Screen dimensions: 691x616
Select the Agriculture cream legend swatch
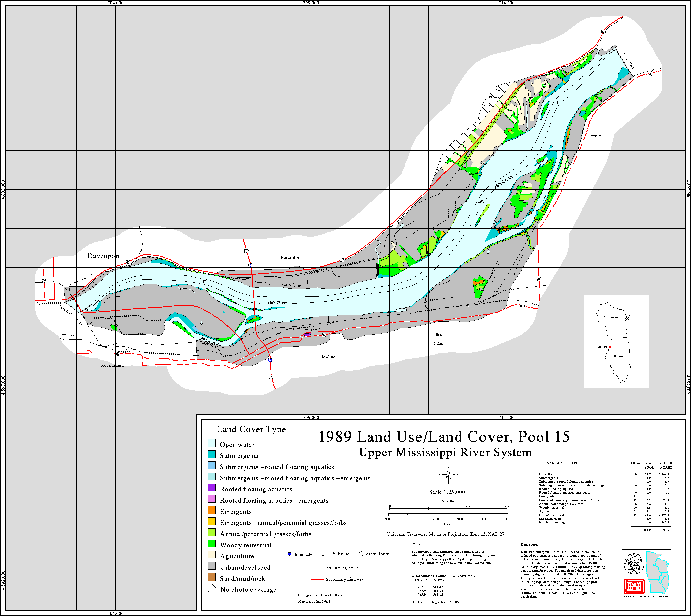[x=212, y=555]
